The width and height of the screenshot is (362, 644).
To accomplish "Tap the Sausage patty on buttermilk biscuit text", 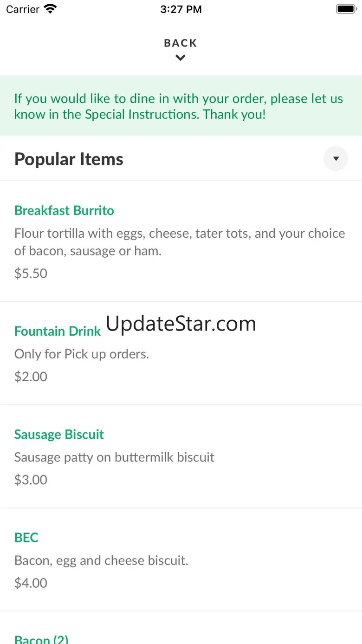I will click(x=114, y=457).
